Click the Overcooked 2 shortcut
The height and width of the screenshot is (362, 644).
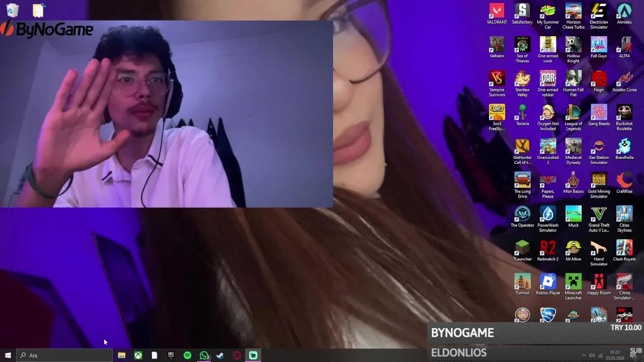coord(548,151)
